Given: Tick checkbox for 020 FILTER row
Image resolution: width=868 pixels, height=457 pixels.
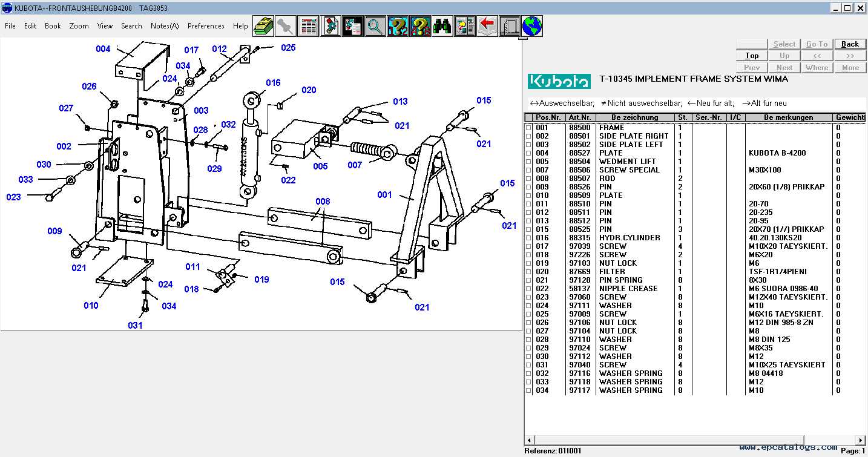Looking at the screenshot, I should pyautogui.click(x=528, y=272).
